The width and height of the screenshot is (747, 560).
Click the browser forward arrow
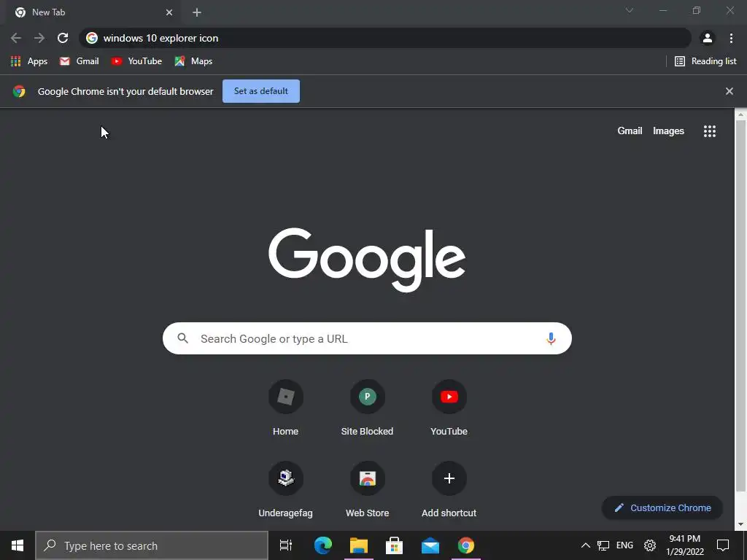point(39,38)
